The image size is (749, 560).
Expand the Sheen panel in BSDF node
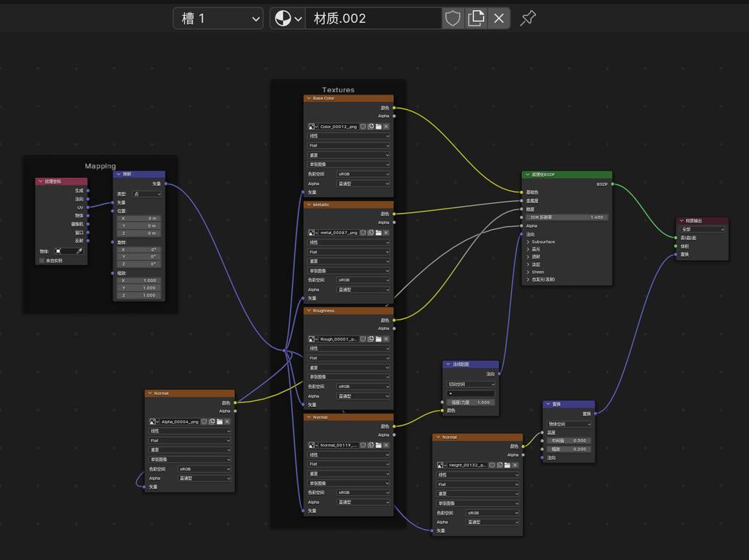(x=528, y=272)
